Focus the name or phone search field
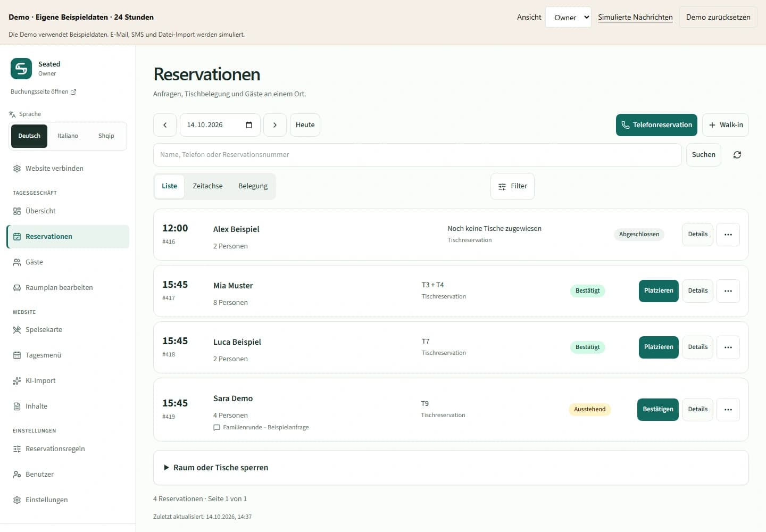Screen dimensions: 766x532 [x=418, y=155]
